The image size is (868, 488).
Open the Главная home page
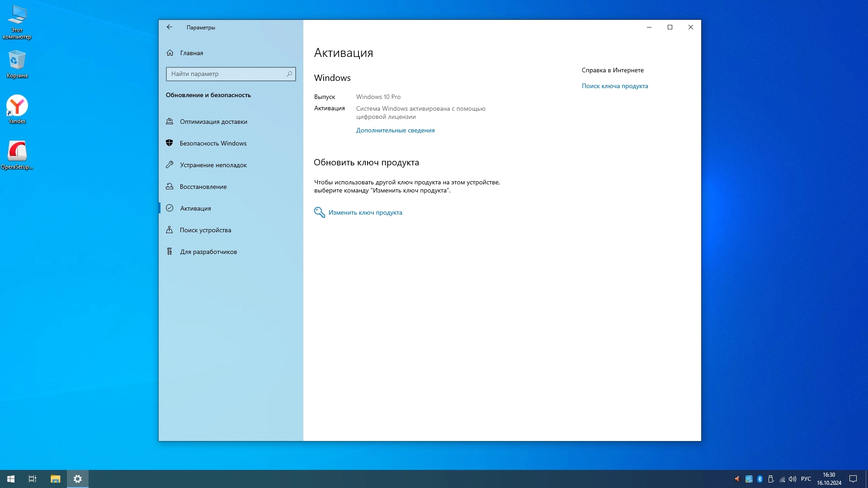(191, 53)
